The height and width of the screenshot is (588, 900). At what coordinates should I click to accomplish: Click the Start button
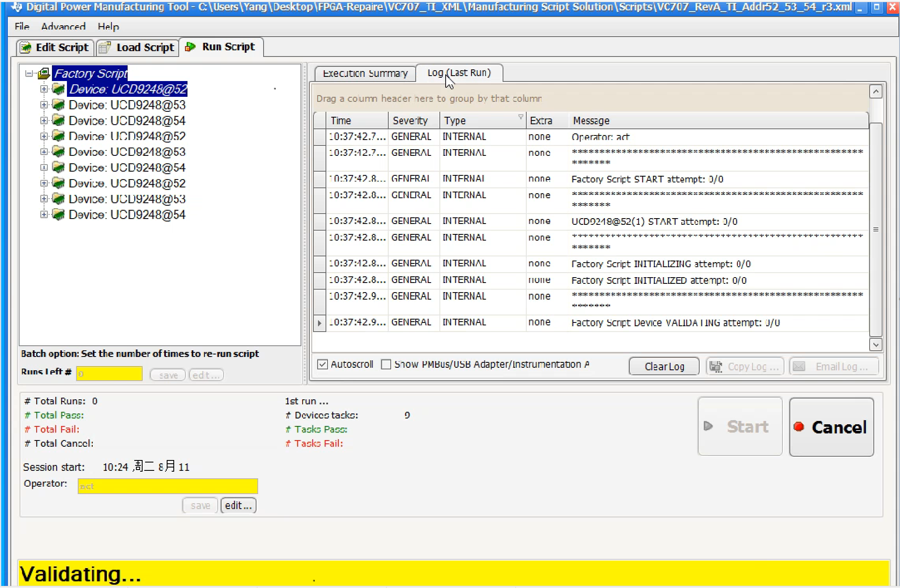(x=740, y=426)
